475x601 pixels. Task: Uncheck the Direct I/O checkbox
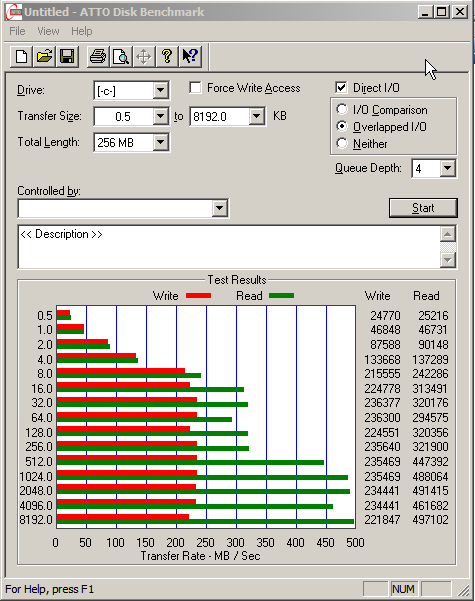coord(341,88)
